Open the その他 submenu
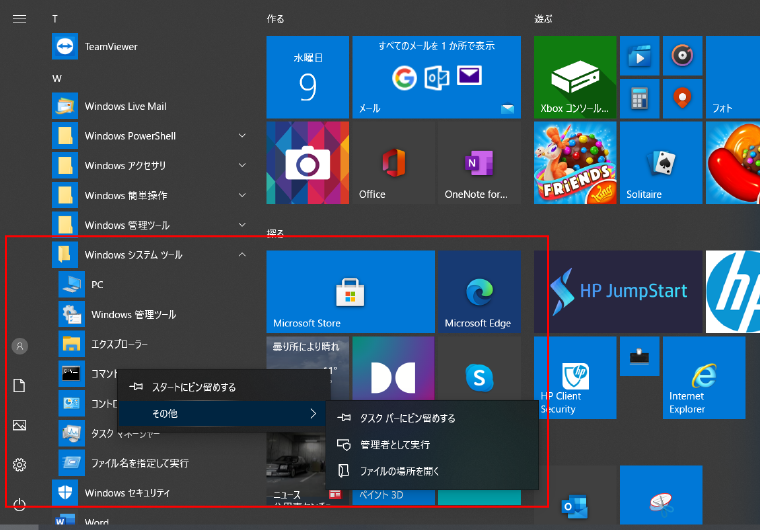Screen dimensions: 760x530 [224, 414]
